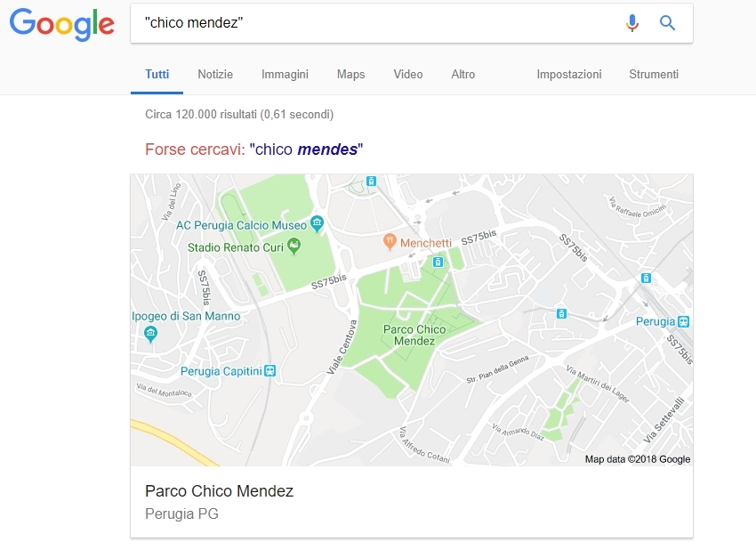Click the blue magnifying glass search icon
The width and height of the screenshot is (756, 558).
(x=667, y=22)
